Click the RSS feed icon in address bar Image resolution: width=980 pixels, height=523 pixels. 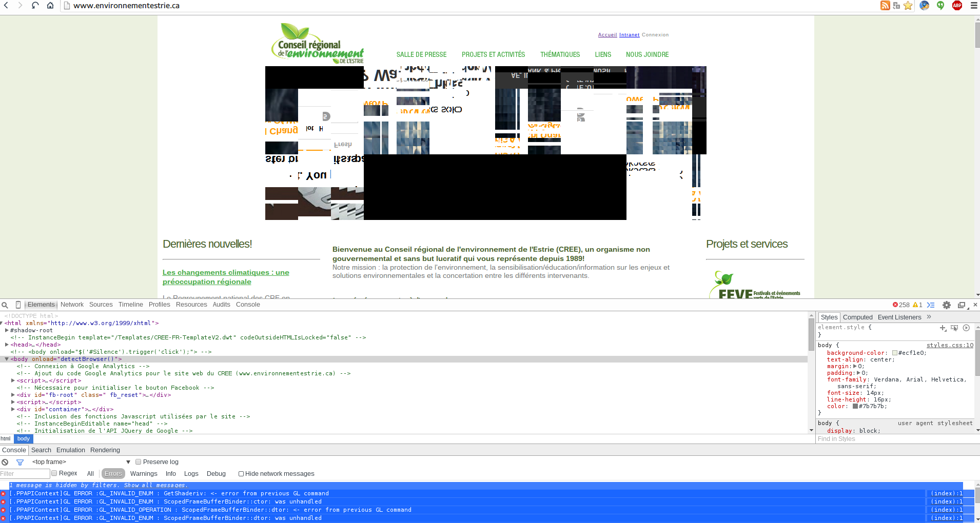[x=885, y=6]
